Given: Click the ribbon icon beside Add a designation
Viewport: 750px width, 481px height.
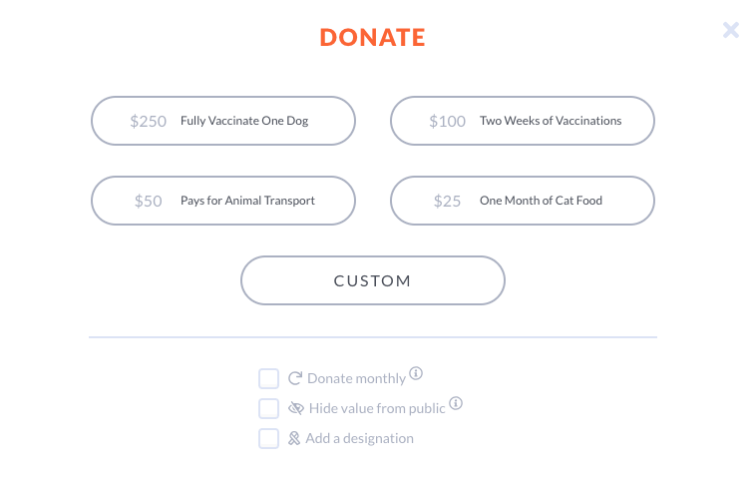Looking at the screenshot, I should tap(294, 438).
